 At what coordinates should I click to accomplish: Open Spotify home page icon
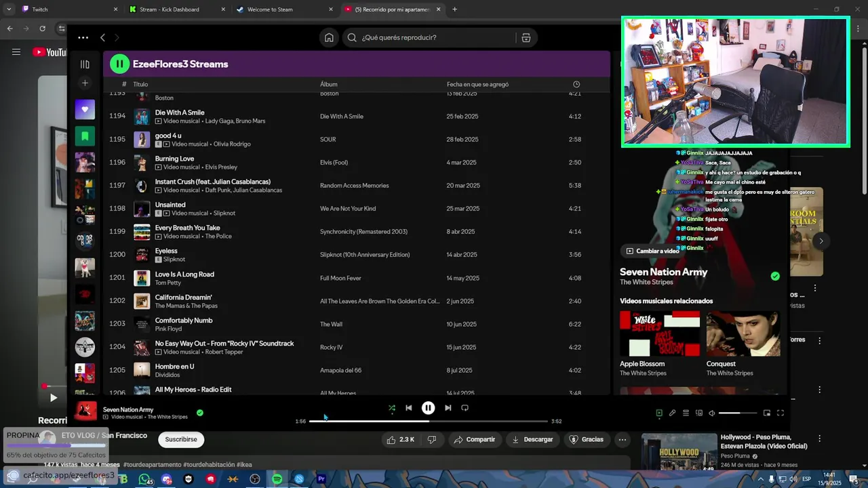[x=329, y=38]
